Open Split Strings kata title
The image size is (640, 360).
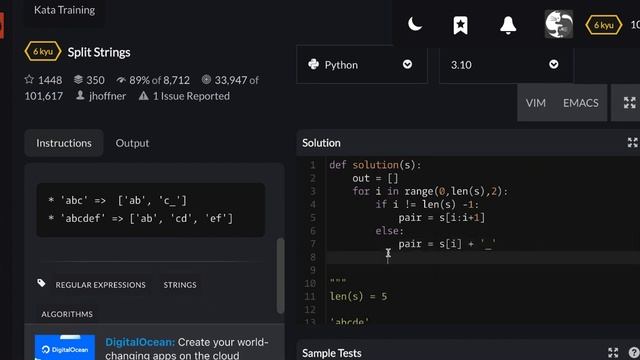point(99,52)
